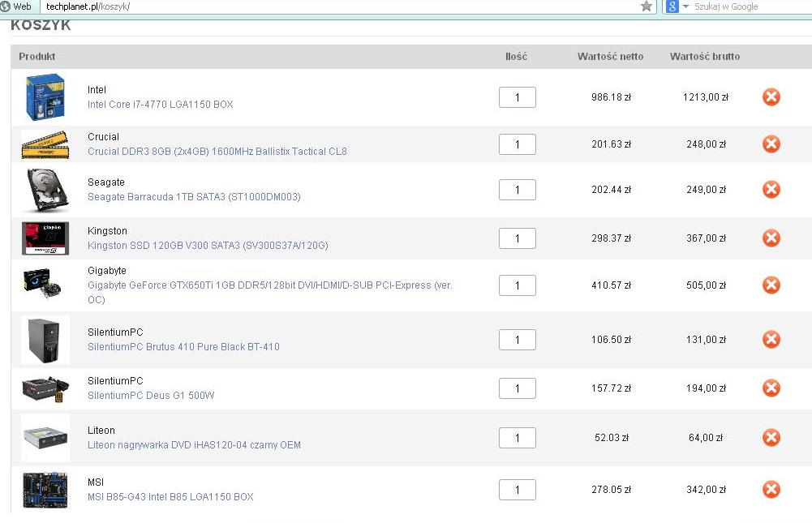812x523 pixels.
Task: Delete Liteon DVD burner from cart
Action: click(x=771, y=438)
